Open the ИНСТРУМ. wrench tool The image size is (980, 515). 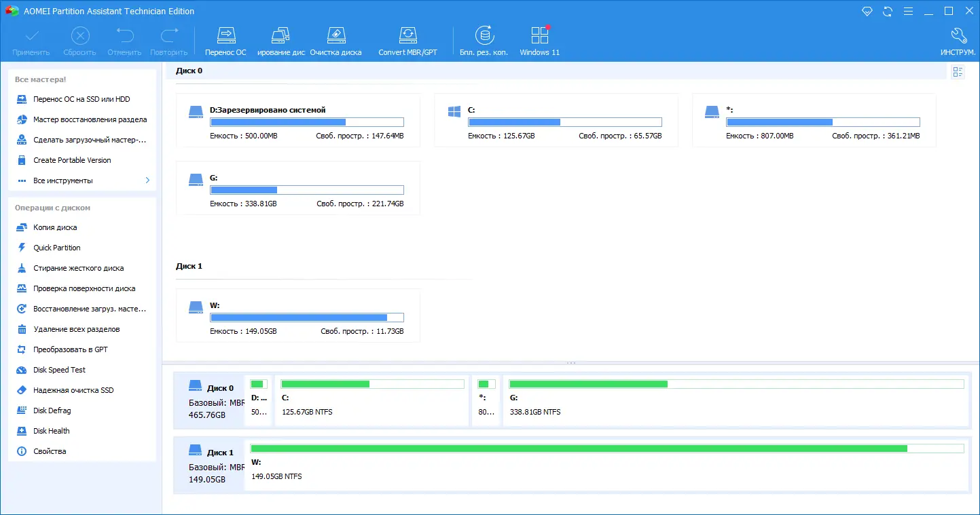958,39
